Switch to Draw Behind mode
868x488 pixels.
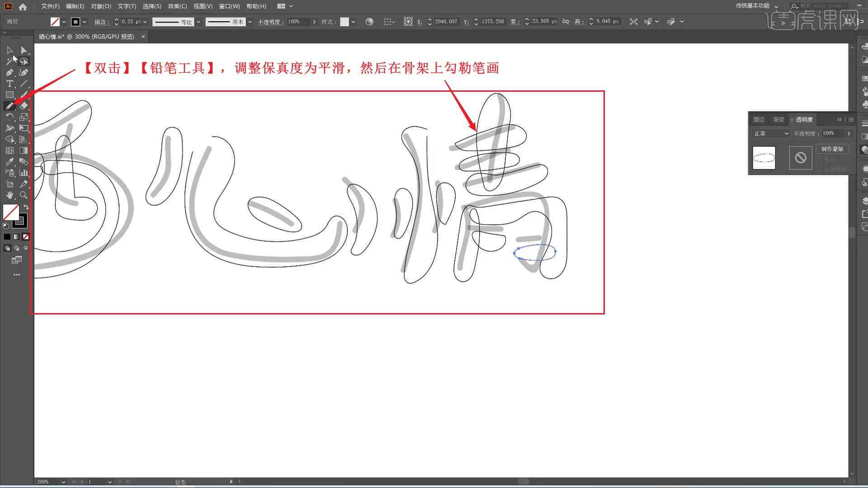click(17, 248)
